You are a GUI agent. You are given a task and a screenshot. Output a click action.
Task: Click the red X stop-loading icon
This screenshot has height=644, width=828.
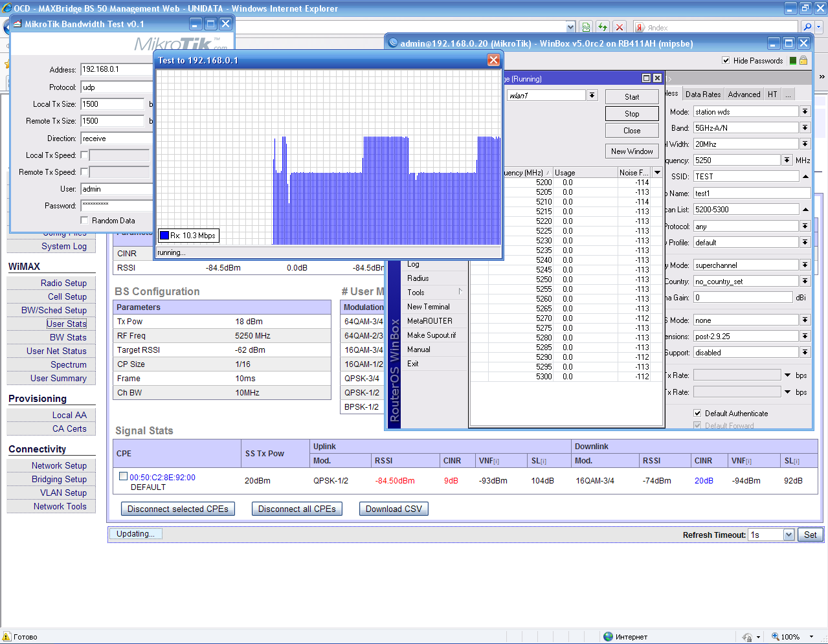(620, 27)
